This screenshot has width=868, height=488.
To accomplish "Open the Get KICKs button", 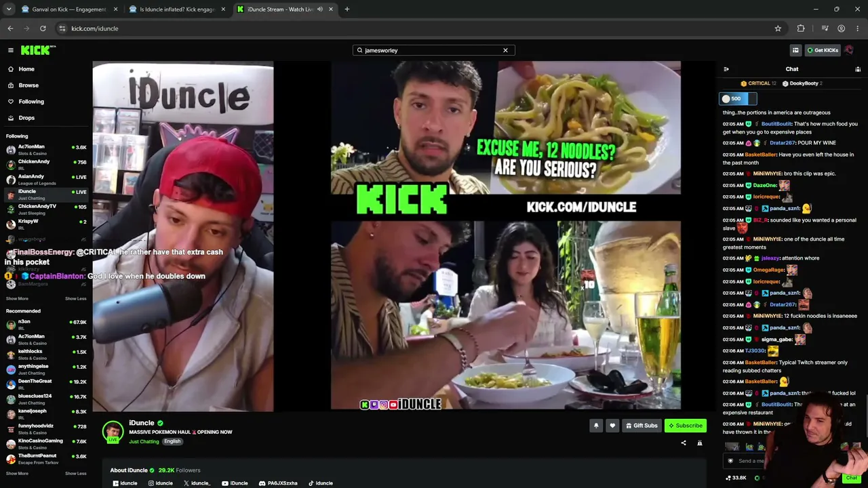I will 823,50.
